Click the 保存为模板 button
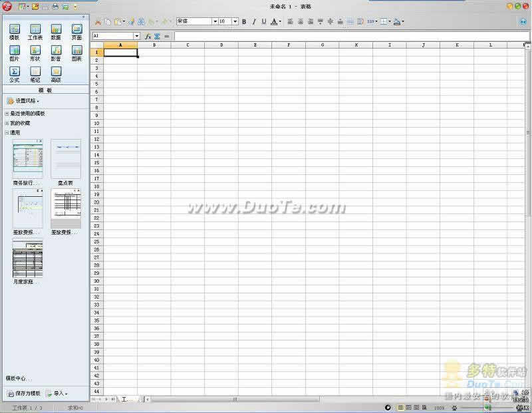Viewport: 532px width, 413px height. pos(24,393)
